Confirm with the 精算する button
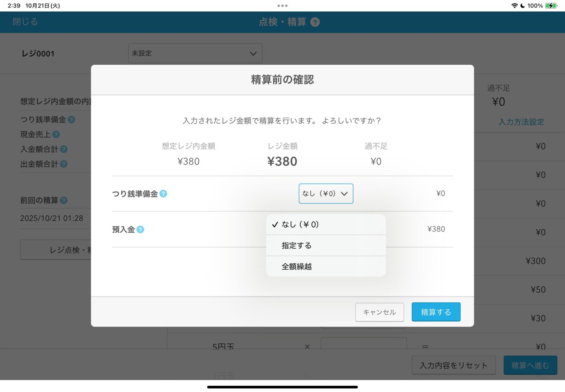The image size is (565, 392). (436, 312)
